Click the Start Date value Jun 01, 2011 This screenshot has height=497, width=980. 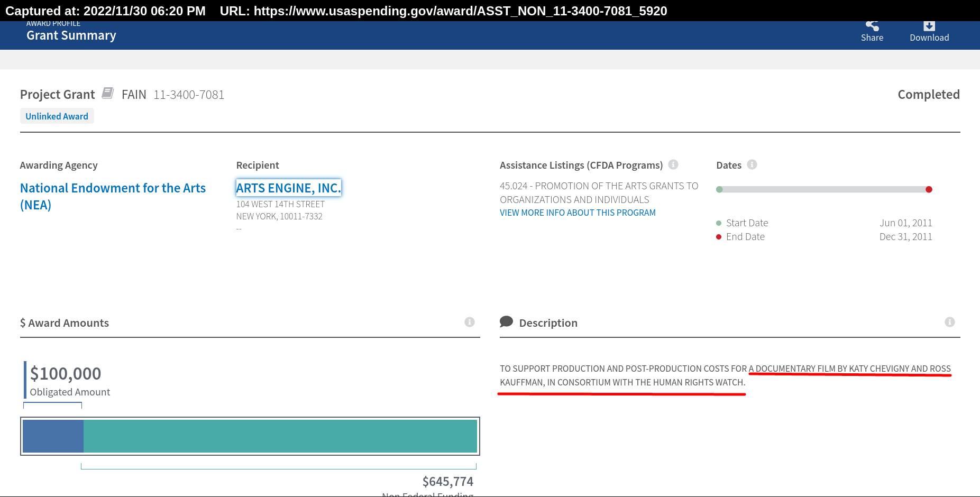click(x=906, y=223)
